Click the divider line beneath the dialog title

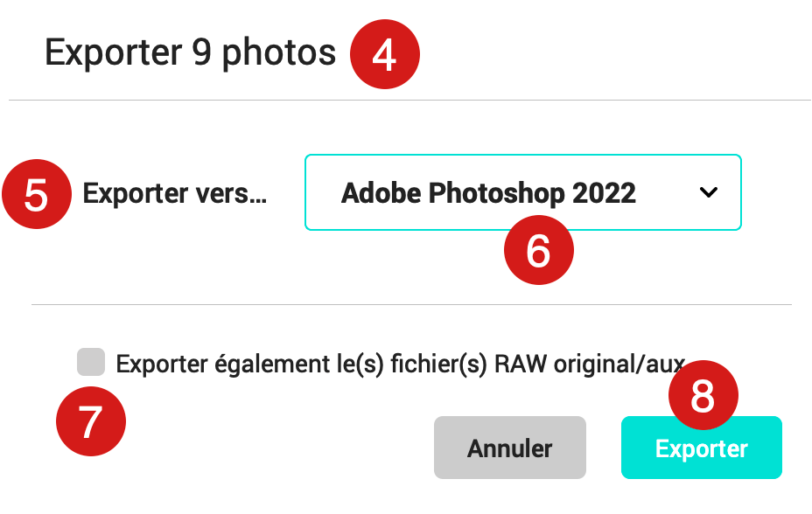click(x=409, y=100)
